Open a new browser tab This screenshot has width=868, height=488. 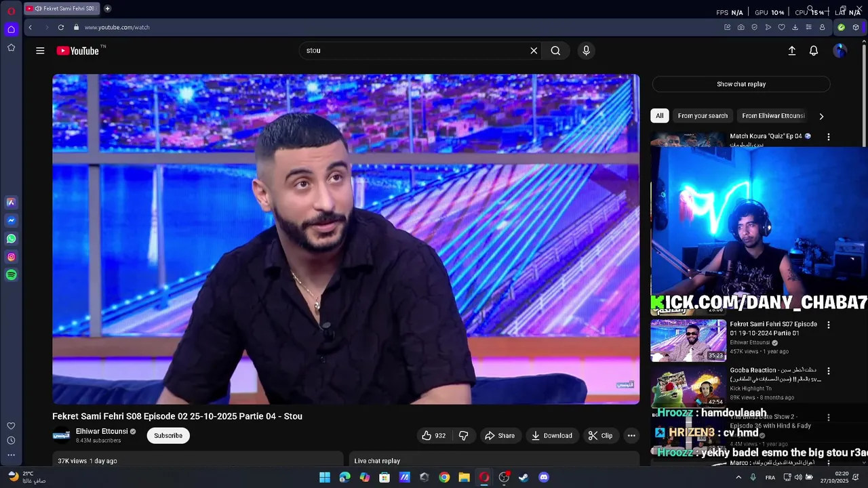point(107,9)
